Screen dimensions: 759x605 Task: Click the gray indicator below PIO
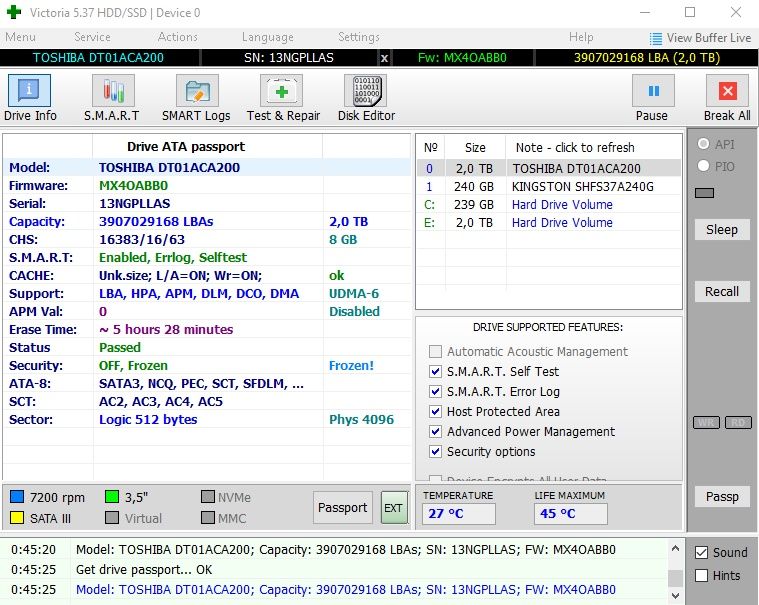[x=704, y=193]
